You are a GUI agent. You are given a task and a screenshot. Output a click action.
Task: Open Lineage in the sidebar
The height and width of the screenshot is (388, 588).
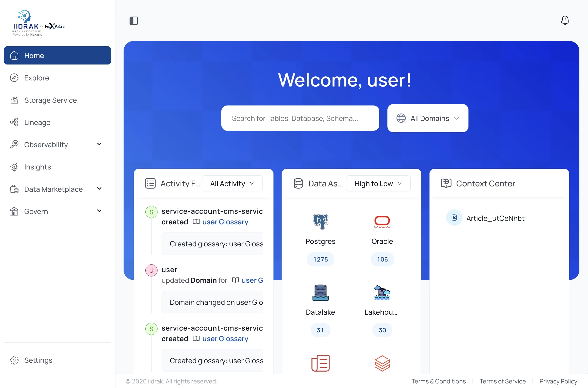[x=57, y=122]
